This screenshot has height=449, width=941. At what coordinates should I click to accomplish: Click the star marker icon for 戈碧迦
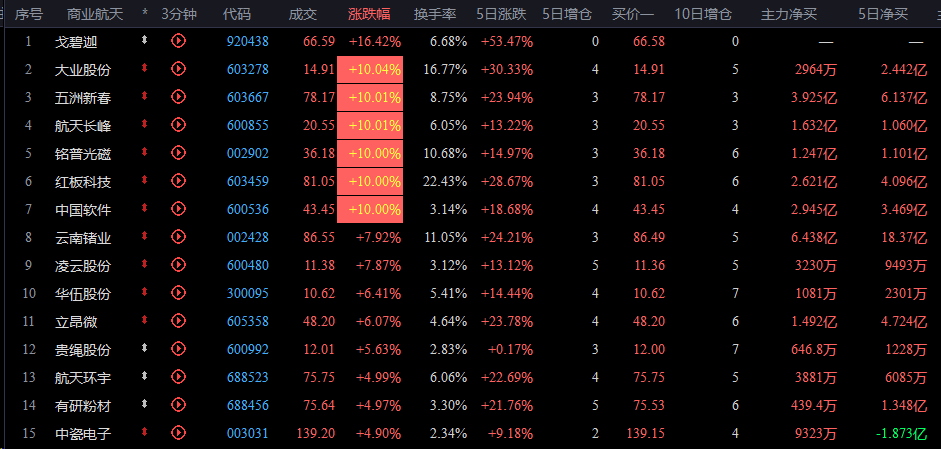(x=144, y=40)
